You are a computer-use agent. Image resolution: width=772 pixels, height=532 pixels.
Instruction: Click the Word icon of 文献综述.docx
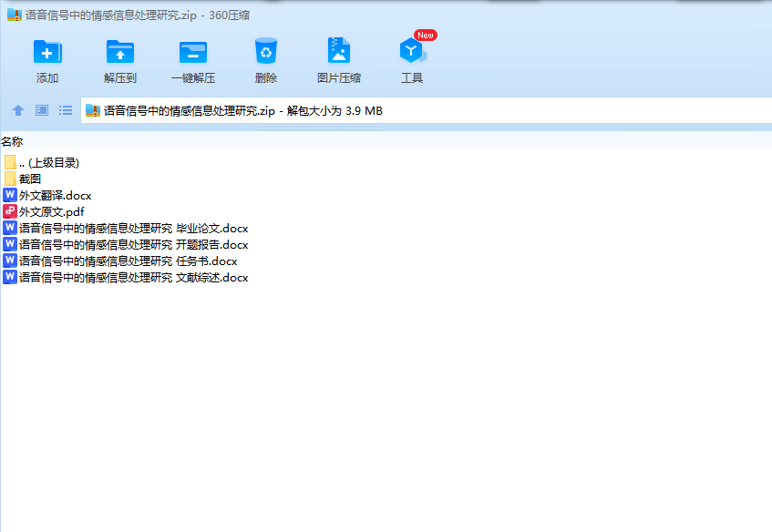(10, 277)
